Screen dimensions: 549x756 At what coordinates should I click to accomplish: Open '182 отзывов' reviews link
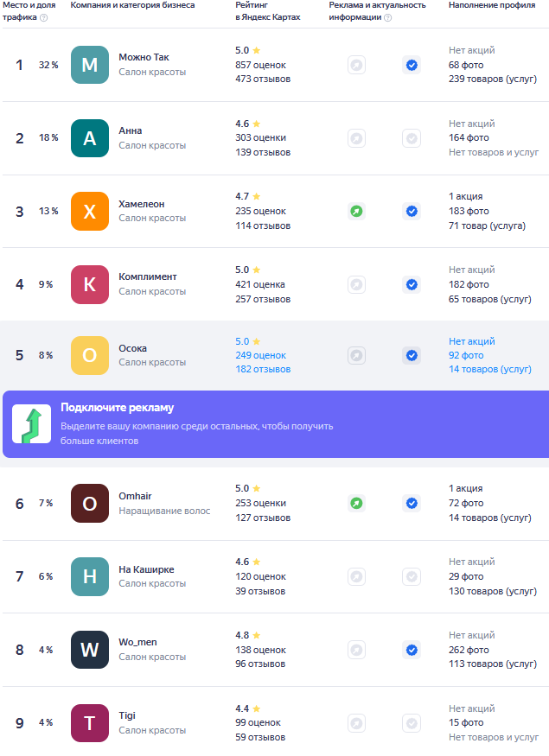[x=263, y=369]
